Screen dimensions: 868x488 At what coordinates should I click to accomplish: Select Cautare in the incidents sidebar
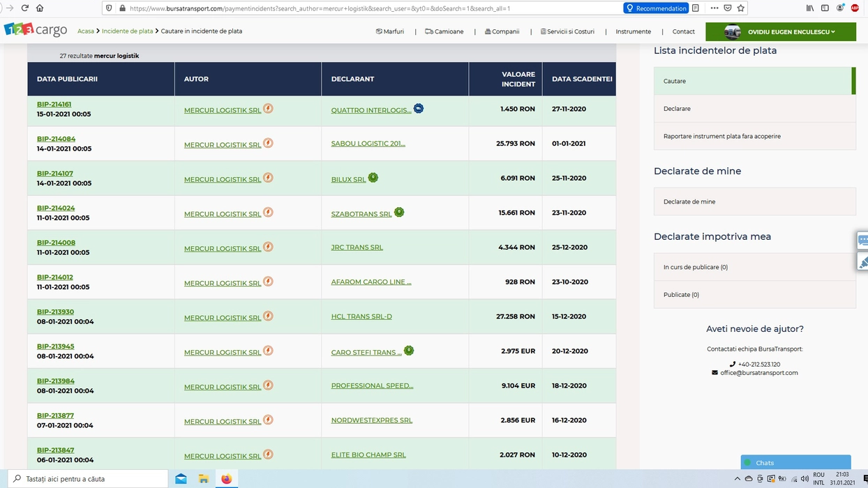coord(755,81)
